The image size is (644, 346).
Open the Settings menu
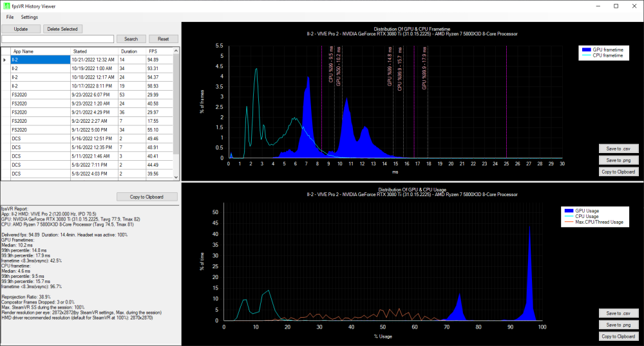click(x=29, y=17)
